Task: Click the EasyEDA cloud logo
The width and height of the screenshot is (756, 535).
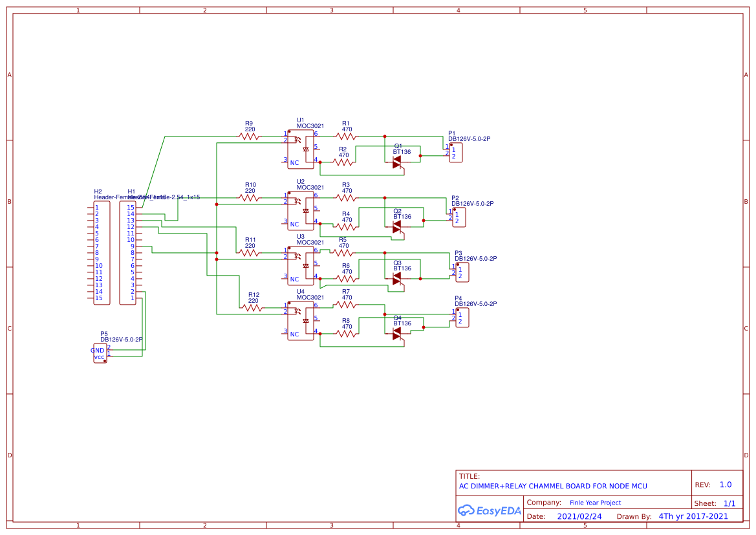Action: pos(466,510)
